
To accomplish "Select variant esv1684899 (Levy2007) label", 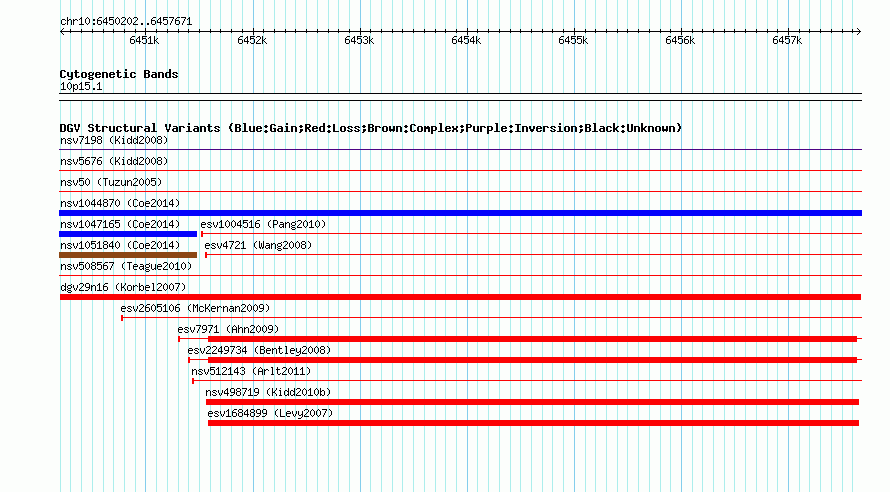I will coord(270,413).
